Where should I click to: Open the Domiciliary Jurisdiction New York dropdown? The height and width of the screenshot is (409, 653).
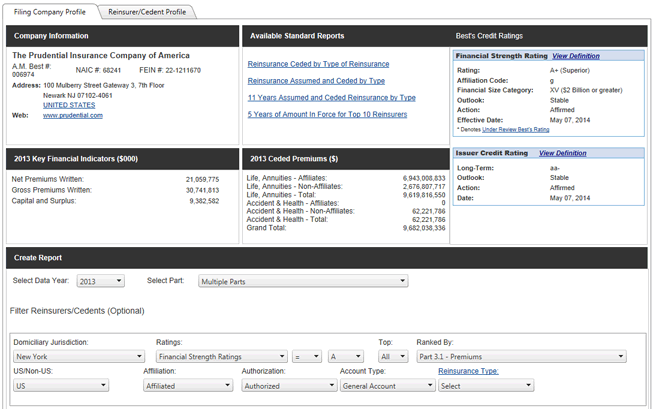coord(79,357)
